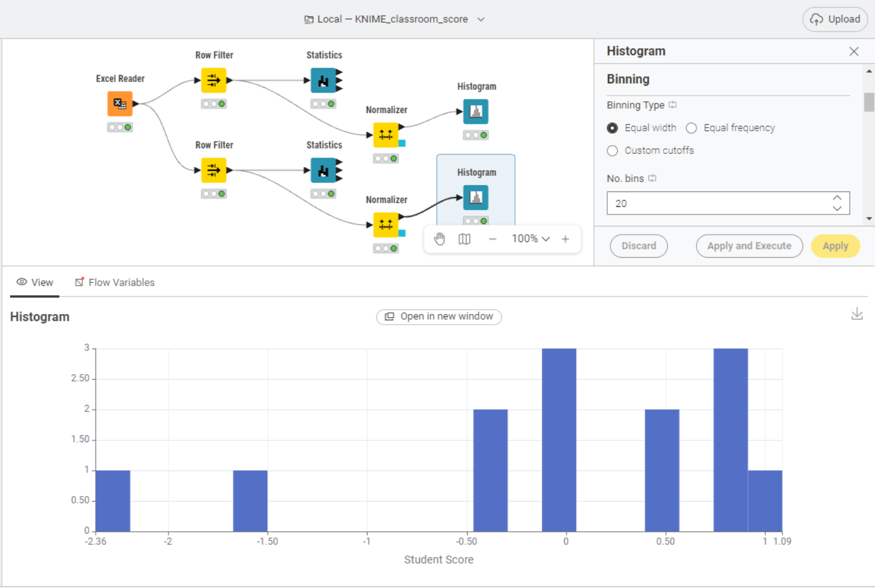Click the highlighted lower Histogram node icon
This screenshot has width=875, height=588.
point(476,198)
